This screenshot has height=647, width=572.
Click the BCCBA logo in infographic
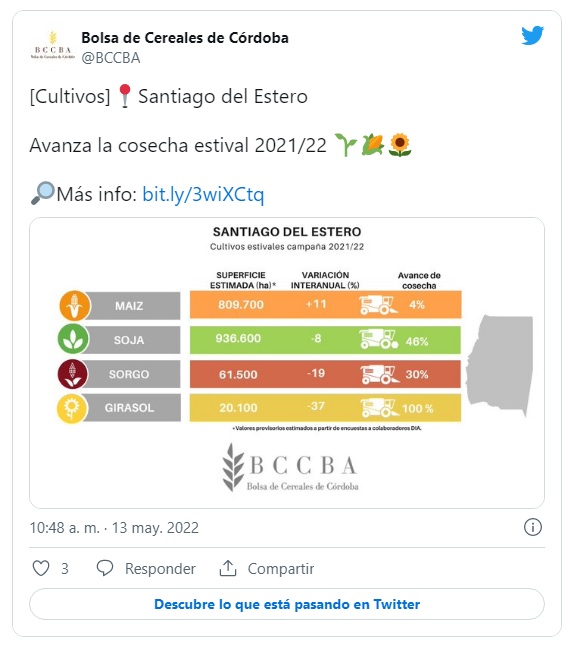[x=291, y=468]
